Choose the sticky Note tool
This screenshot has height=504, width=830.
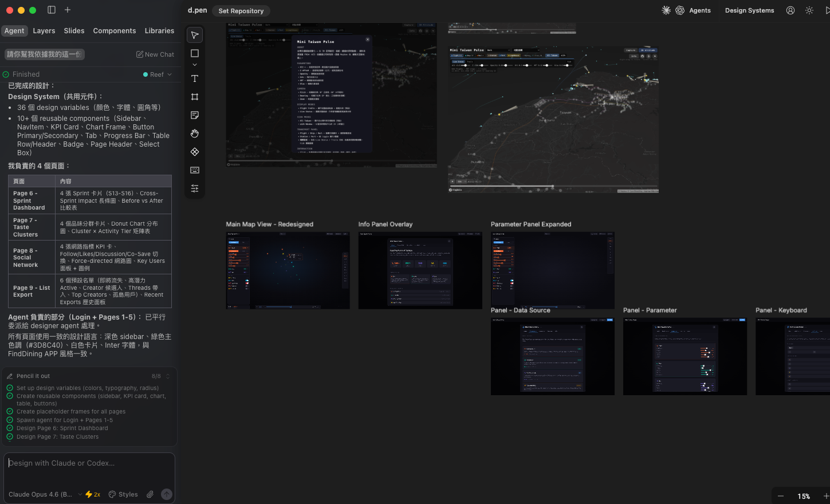click(195, 115)
